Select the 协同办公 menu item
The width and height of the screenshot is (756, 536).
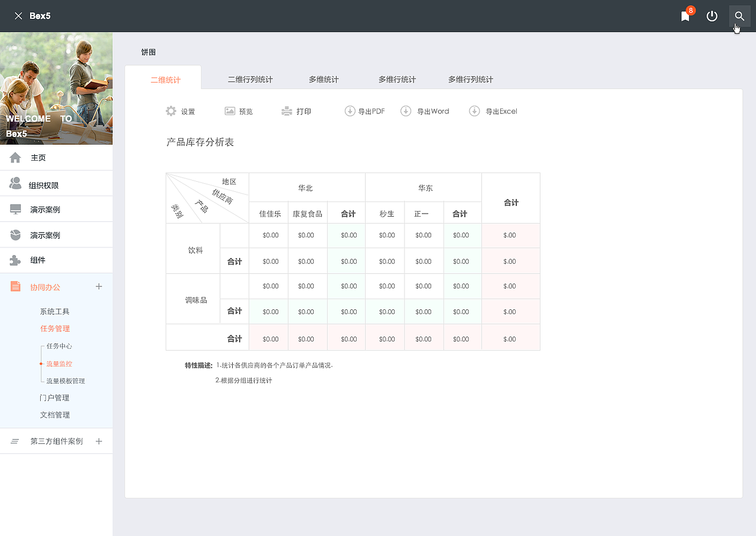tap(45, 287)
